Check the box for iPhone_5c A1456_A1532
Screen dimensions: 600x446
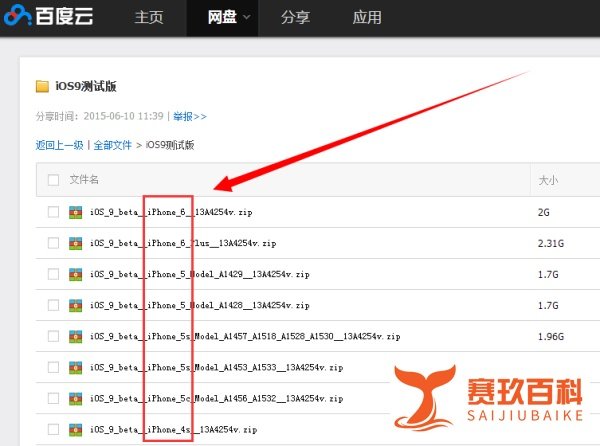point(53,398)
